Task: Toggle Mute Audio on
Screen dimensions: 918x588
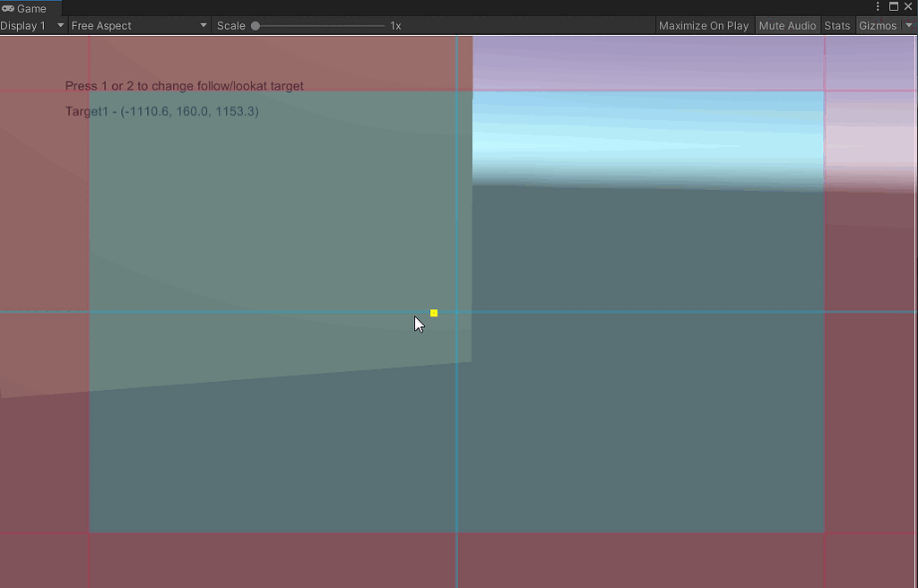Action: pyautogui.click(x=787, y=25)
